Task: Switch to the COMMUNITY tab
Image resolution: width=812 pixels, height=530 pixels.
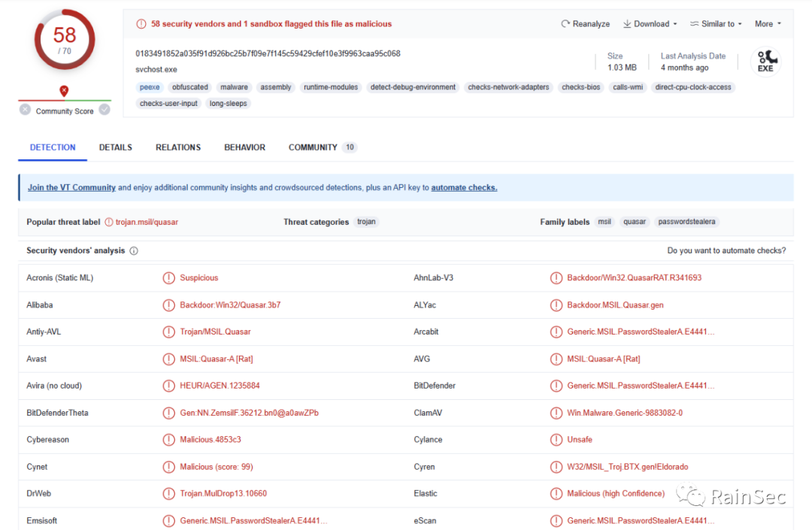Action: pyautogui.click(x=322, y=147)
